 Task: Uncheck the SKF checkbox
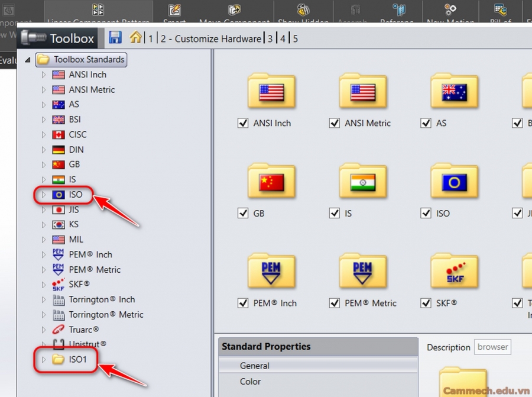pos(426,303)
